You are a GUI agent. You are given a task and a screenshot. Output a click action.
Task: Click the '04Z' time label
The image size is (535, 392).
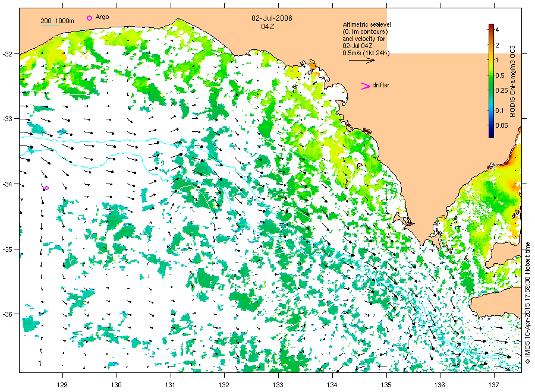tap(267, 27)
